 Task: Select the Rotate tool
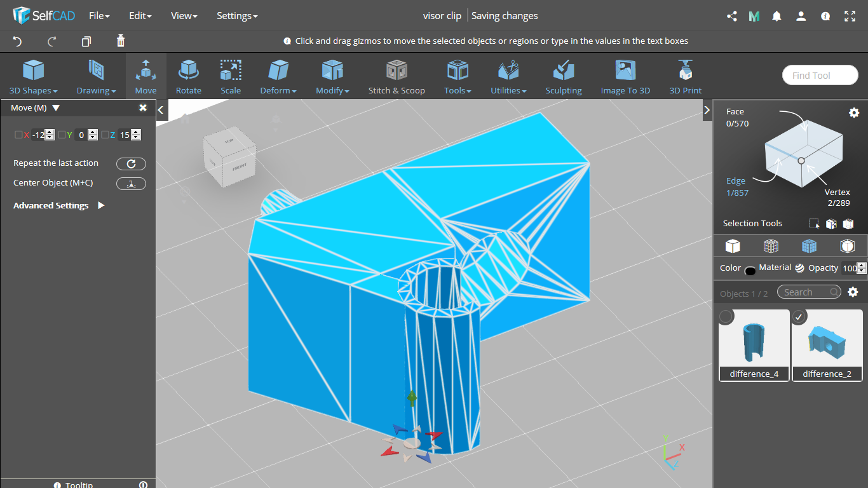pyautogui.click(x=188, y=76)
